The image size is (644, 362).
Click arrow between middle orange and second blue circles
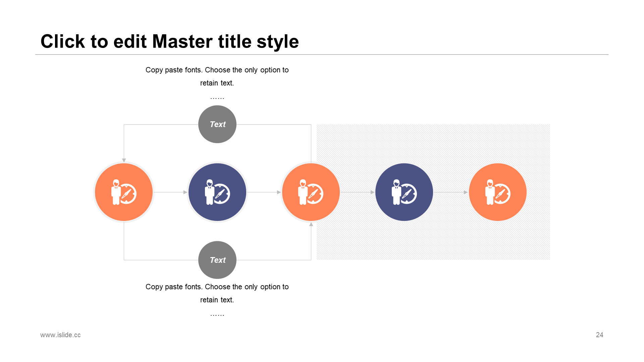coord(358,192)
